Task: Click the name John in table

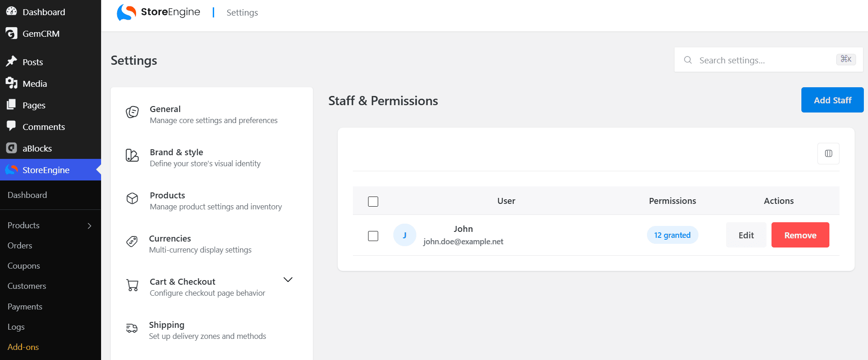Action: tap(463, 229)
